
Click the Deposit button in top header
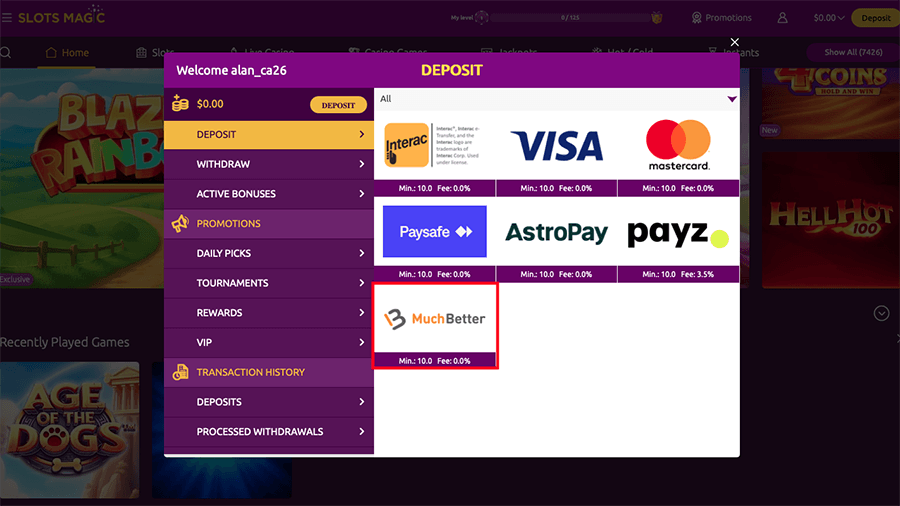pyautogui.click(x=875, y=18)
